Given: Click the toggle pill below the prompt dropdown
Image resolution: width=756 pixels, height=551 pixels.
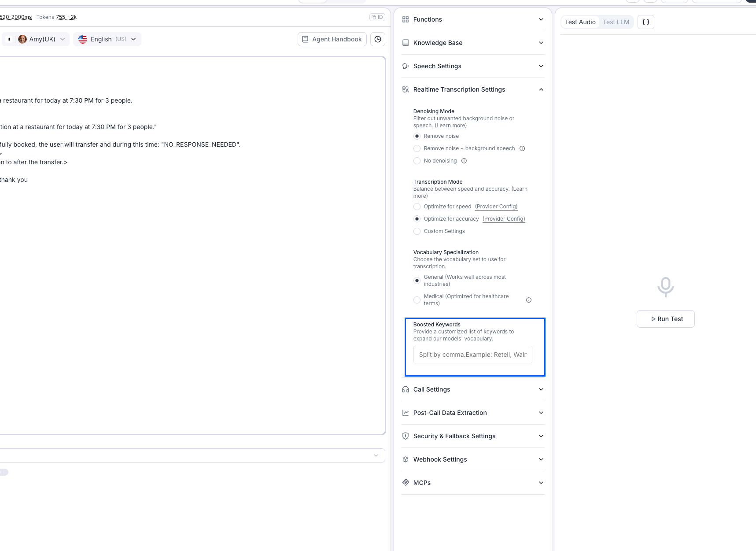Looking at the screenshot, I should (x=4, y=472).
